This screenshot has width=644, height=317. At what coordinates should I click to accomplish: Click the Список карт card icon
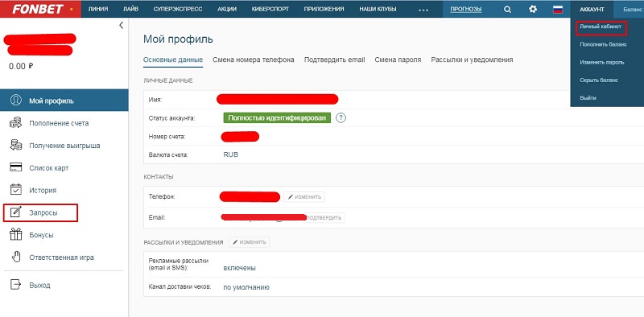click(x=15, y=167)
